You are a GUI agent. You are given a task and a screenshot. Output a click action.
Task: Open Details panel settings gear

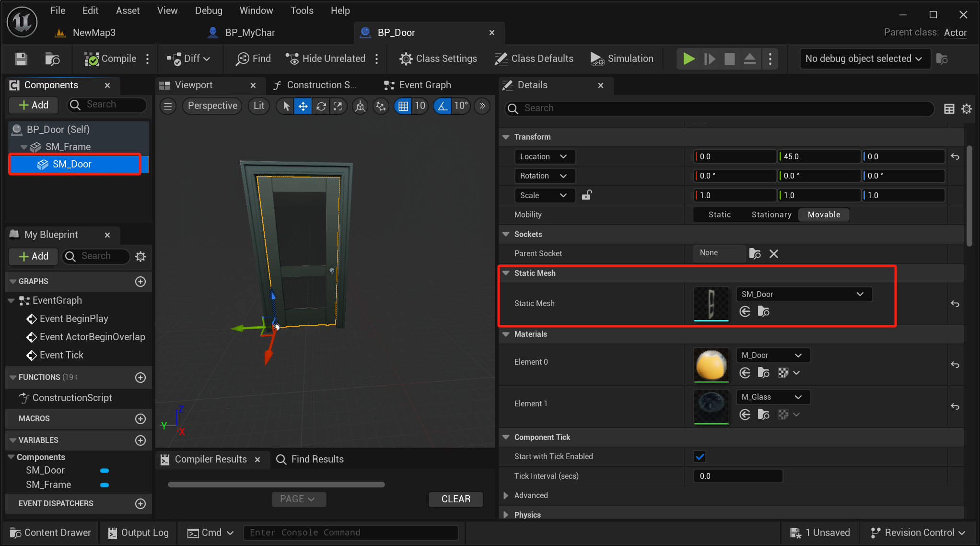[x=967, y=109]
